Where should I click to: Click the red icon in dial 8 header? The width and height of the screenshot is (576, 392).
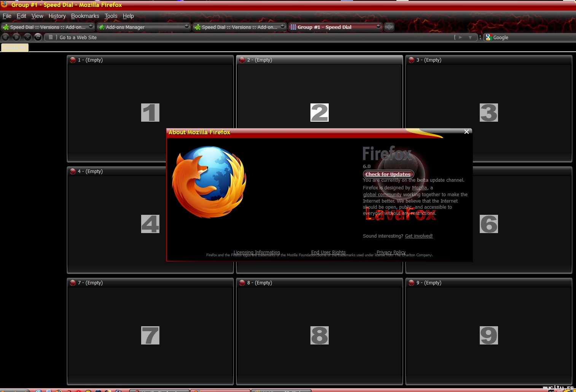click(x=242, y=283)
